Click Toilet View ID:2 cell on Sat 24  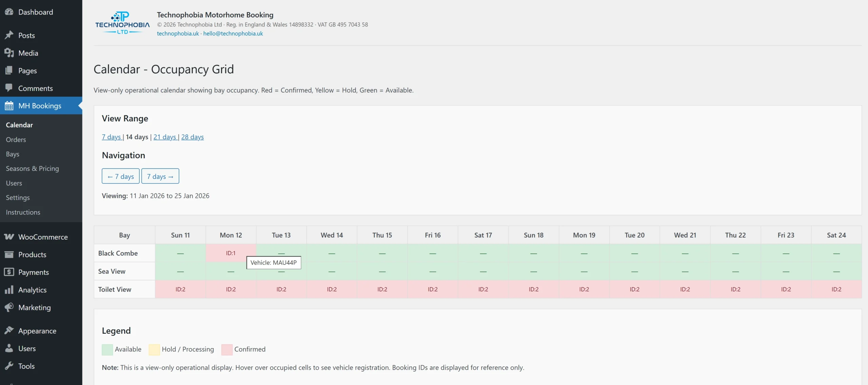836,289
